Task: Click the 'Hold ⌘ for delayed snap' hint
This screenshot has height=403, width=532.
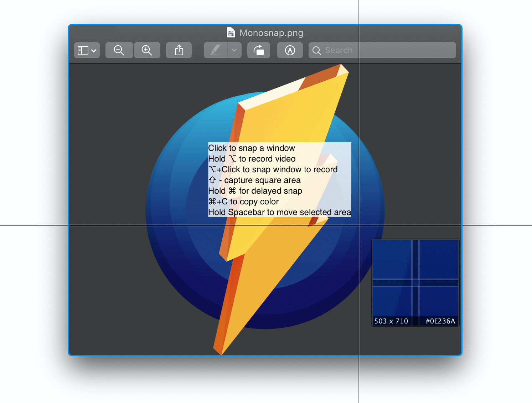Action: 255,191
